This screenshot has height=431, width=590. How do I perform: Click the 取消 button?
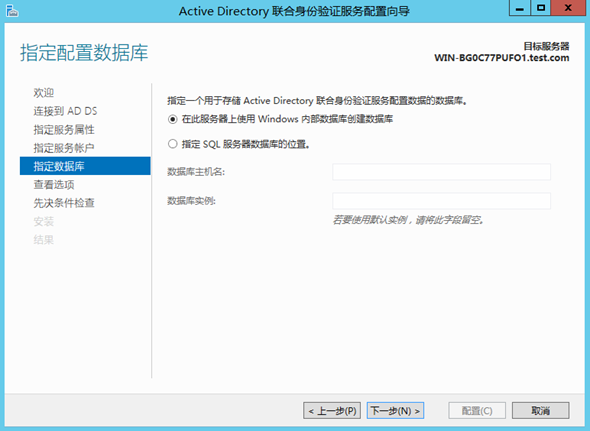541,410
